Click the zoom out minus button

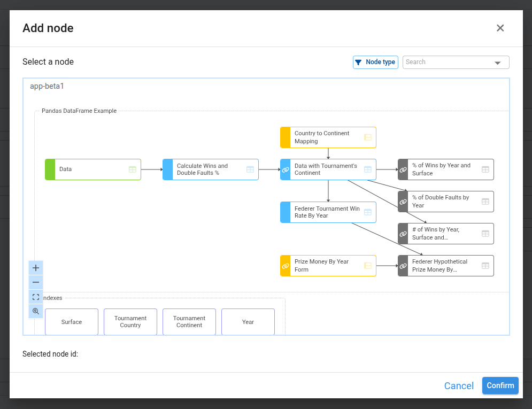[x=36, y=282]
